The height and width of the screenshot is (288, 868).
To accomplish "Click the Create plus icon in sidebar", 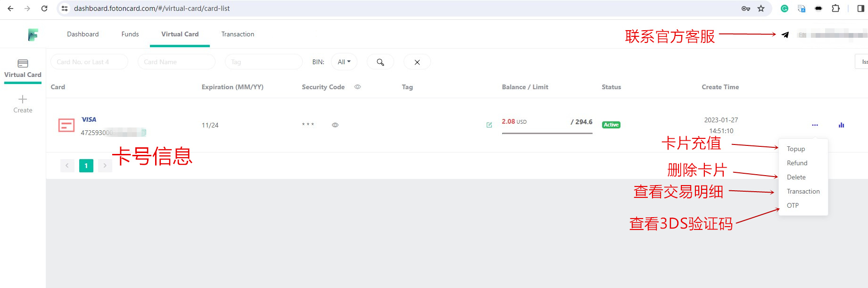I will pyautogui.click(x=23, y=99).
